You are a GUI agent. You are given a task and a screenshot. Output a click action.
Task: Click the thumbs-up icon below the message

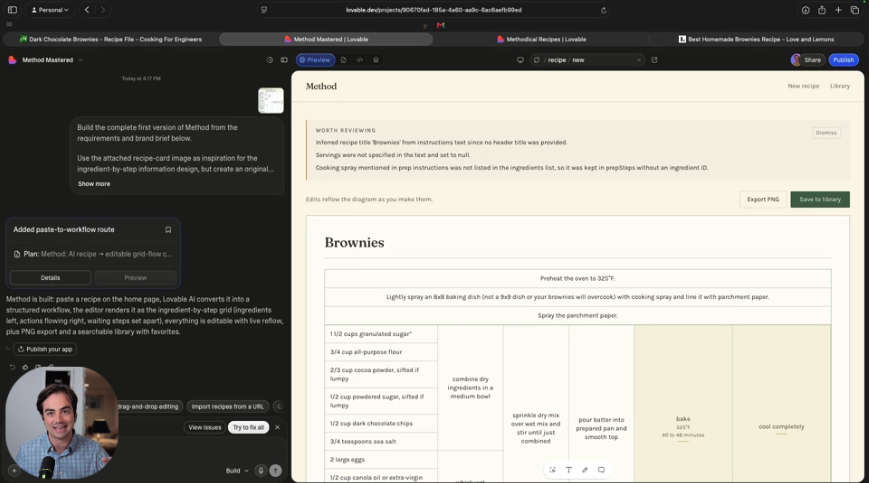click(25, 367)
